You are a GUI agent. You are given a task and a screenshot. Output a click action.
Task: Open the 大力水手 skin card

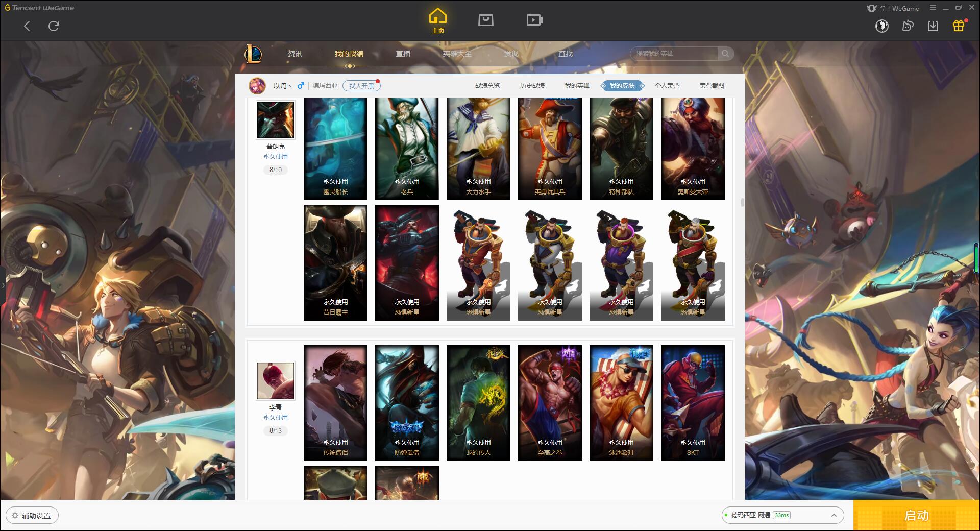click(478, 149)
